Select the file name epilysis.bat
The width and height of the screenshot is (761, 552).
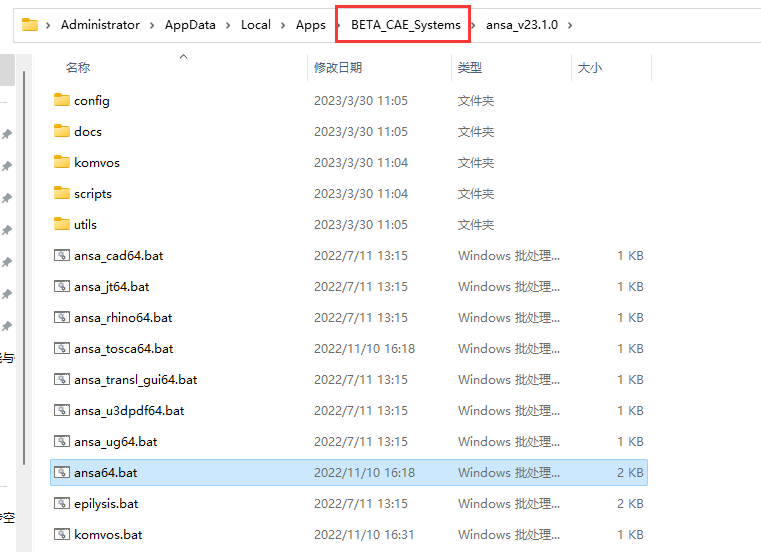pyautogui.click(x=106, y=504)
